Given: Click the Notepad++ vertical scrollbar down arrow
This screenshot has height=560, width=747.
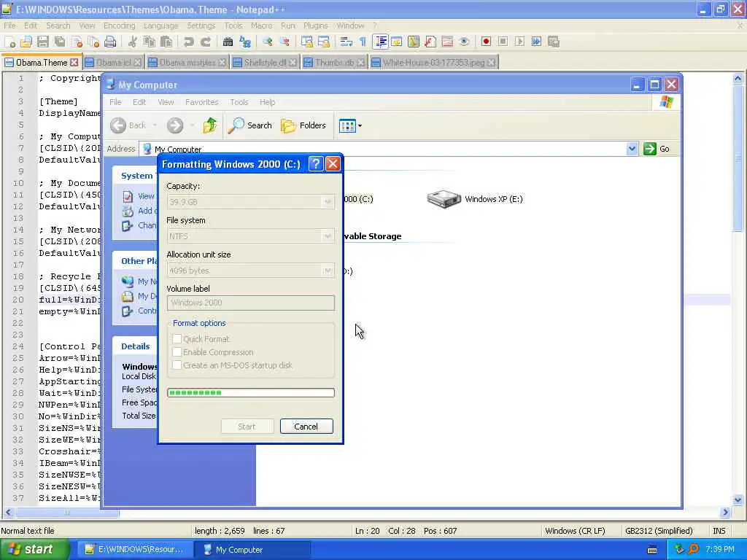Looking at the screenshot, I should pos(738,500).
